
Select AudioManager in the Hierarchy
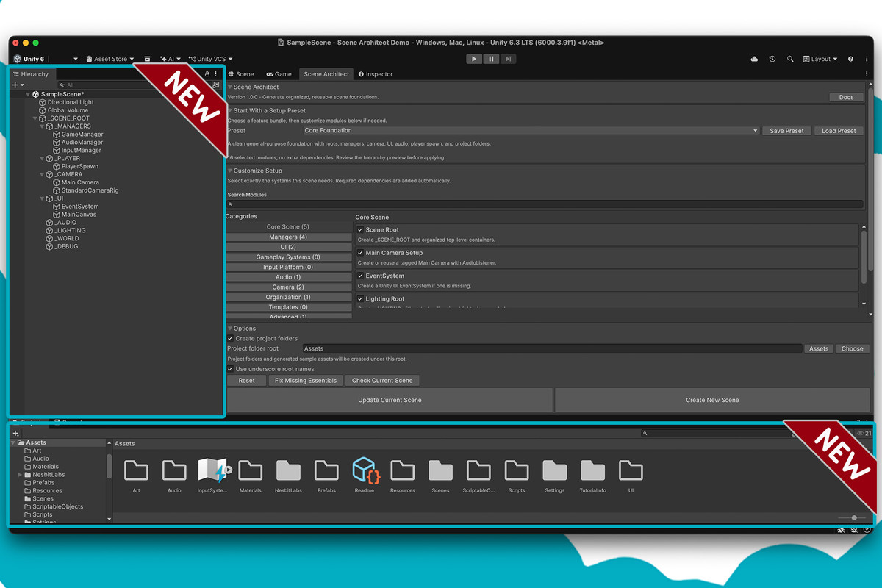click(x=82, y=143)
